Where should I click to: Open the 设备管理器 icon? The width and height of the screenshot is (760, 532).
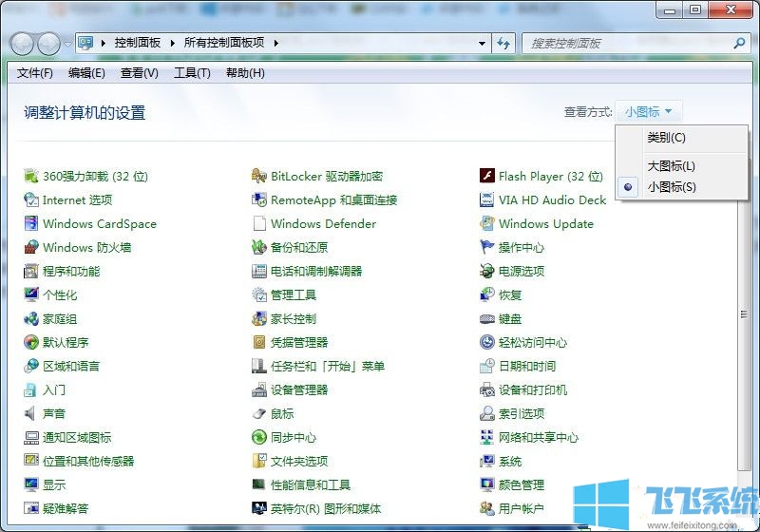point(259,390)
